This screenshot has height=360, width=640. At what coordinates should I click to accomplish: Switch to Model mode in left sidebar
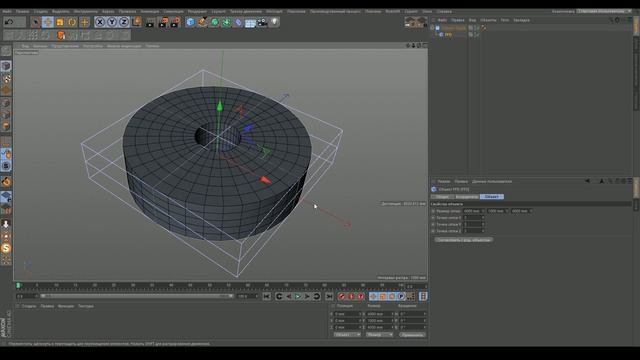(x=6, y=66)
